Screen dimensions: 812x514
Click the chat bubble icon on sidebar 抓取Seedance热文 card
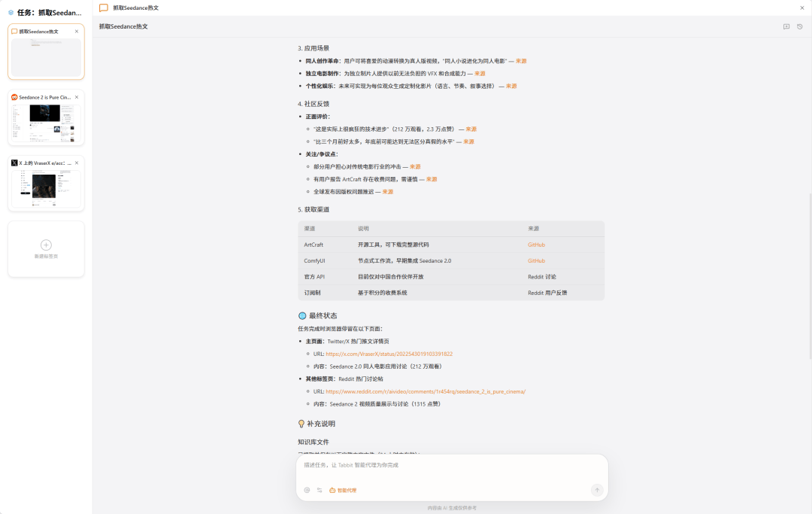pyautogui.click(x=14, y=32)
